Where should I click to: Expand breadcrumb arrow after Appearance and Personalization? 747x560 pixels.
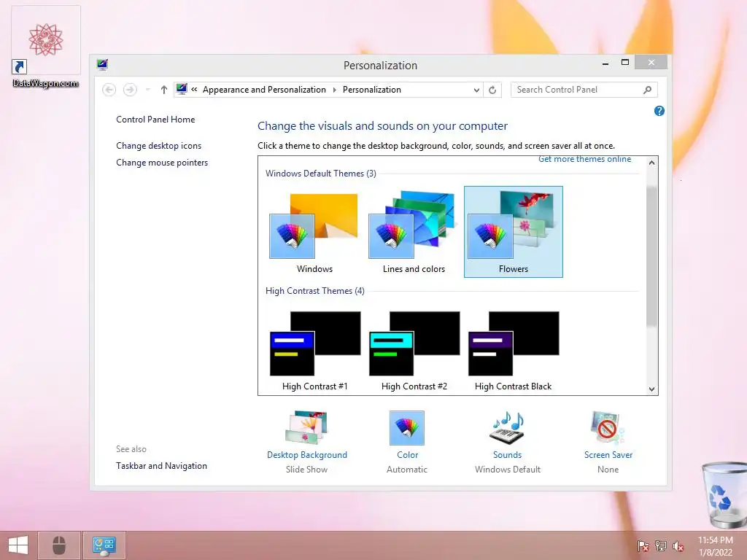click(334, 90)
